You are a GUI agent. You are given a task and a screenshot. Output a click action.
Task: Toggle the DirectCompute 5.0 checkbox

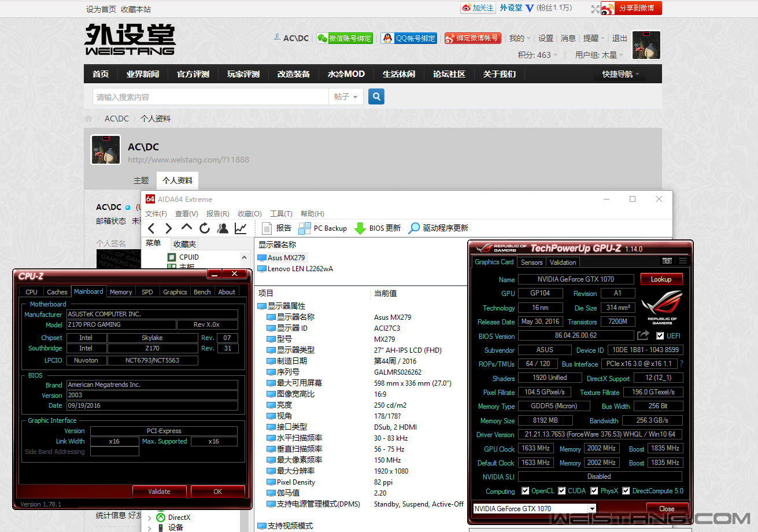click(627, 491)
